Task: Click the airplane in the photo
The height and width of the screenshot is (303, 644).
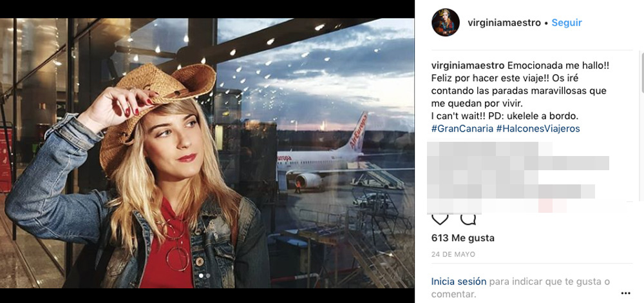Action: [322, 161]
